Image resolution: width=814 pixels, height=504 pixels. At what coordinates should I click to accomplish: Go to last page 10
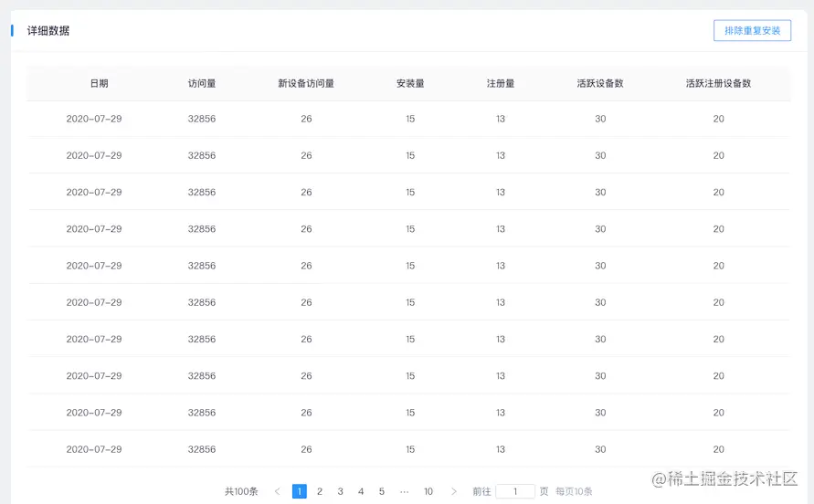(x=428, y=491)
